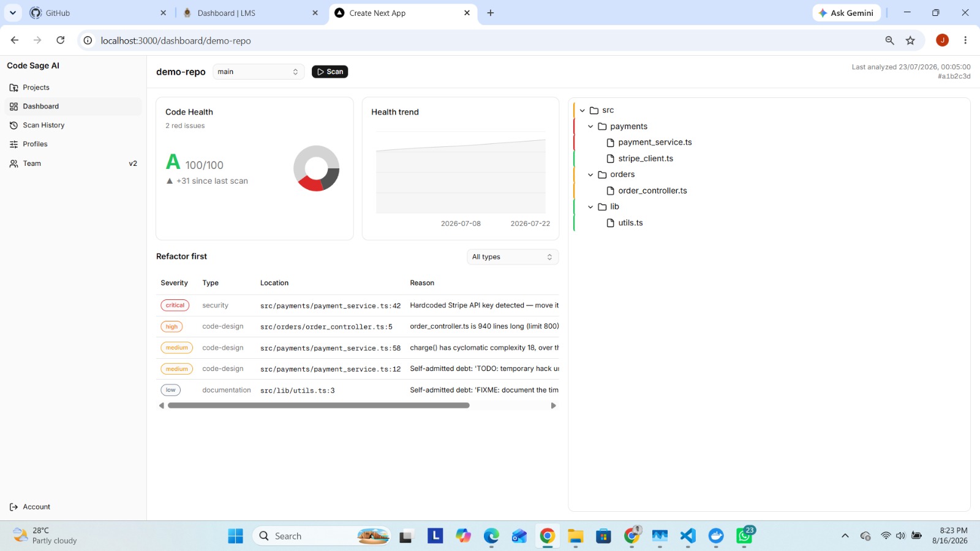Open Chrome three-dot menu
The height and width of the screenshot is (551, 980).
pyautogui.click(x=965, y=40)
